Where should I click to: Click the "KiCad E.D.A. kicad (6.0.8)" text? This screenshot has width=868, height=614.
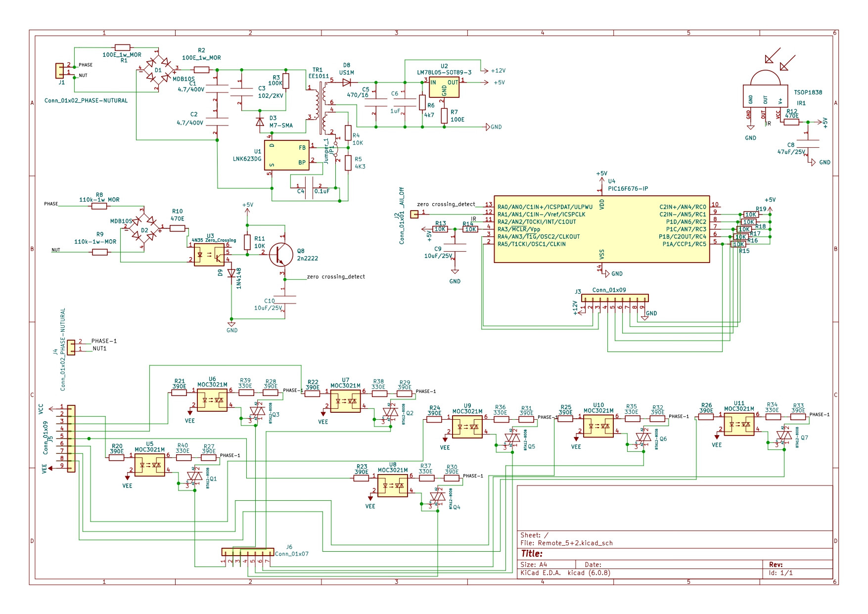coord(565,573)
